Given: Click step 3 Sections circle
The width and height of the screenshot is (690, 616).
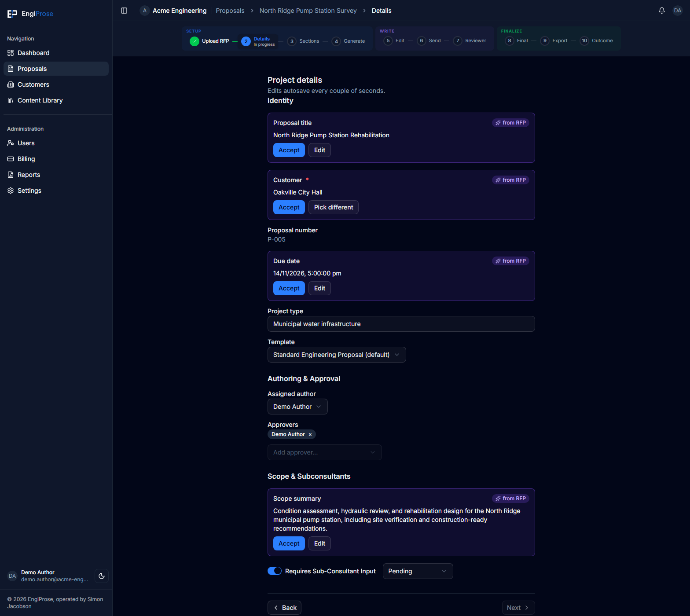Looking at the screenshot, I should coord(292,41).
